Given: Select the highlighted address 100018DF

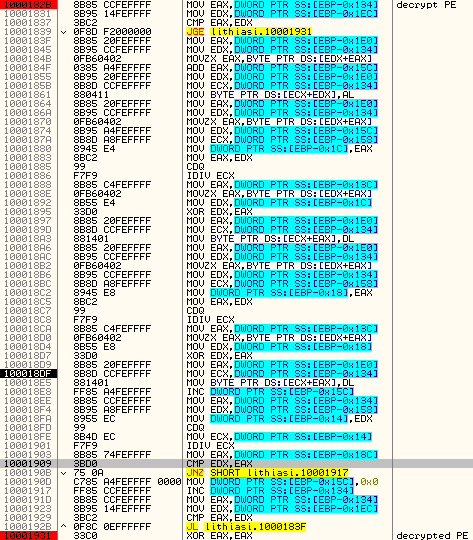Looking at the screenshot, I should tap(28, 374).
